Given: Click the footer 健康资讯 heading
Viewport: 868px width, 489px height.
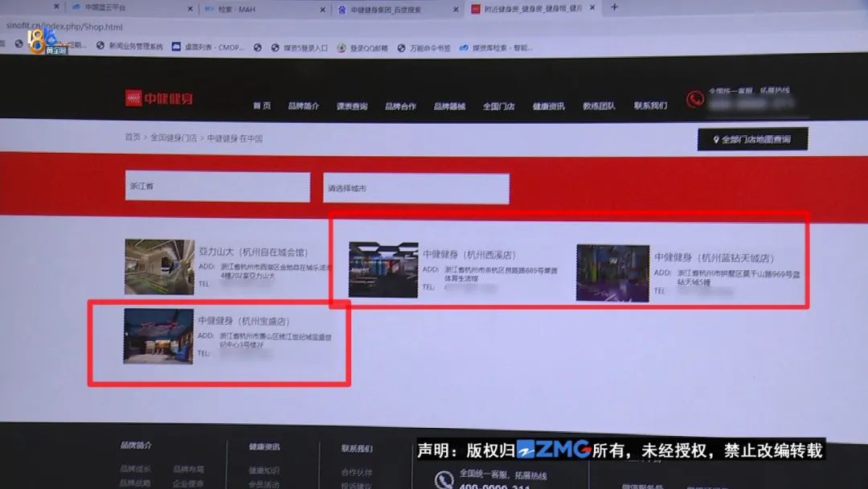Looking at the screenshot, I should click(264, 446).
